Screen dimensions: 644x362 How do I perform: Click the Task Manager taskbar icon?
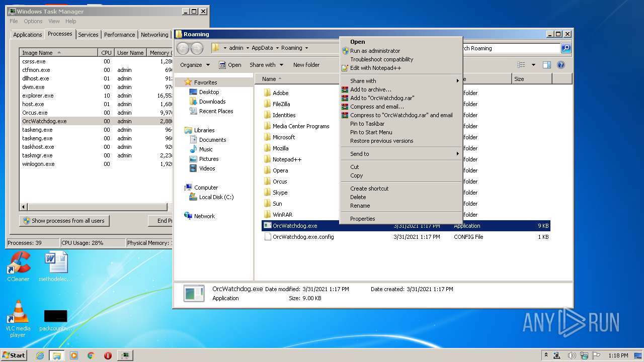click(125, 355)
